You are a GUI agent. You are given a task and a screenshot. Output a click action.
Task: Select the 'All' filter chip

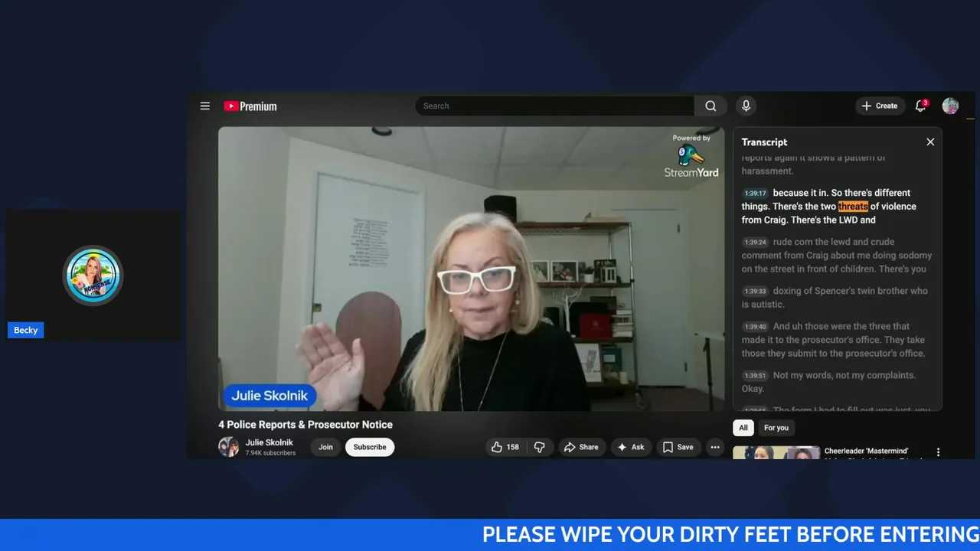[743, 428]
